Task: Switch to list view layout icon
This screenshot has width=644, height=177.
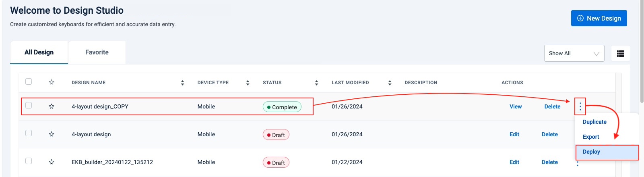Action: 620,53
